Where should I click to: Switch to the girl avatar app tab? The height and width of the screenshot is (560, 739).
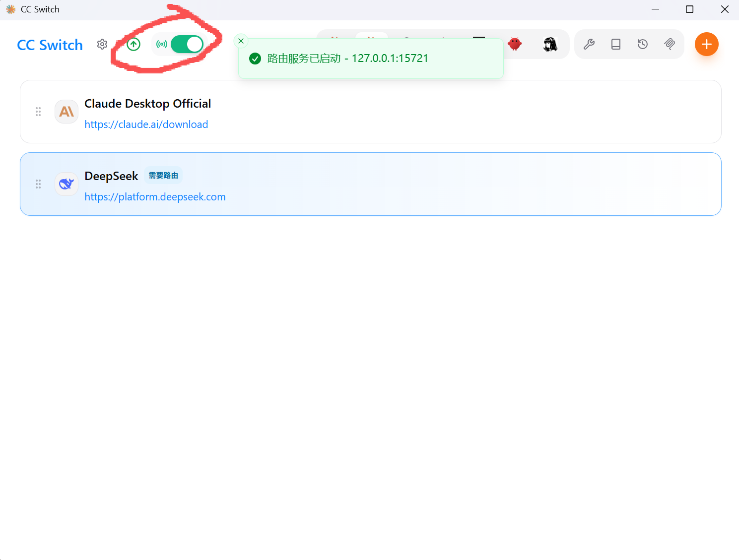pyautogui.click(x=550, y=44)
